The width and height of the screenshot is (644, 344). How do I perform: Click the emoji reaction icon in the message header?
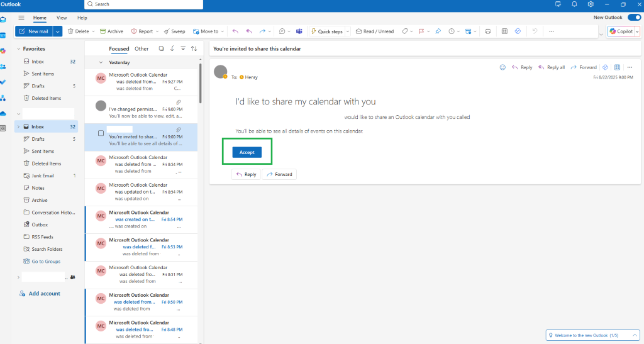coord(502,67)
